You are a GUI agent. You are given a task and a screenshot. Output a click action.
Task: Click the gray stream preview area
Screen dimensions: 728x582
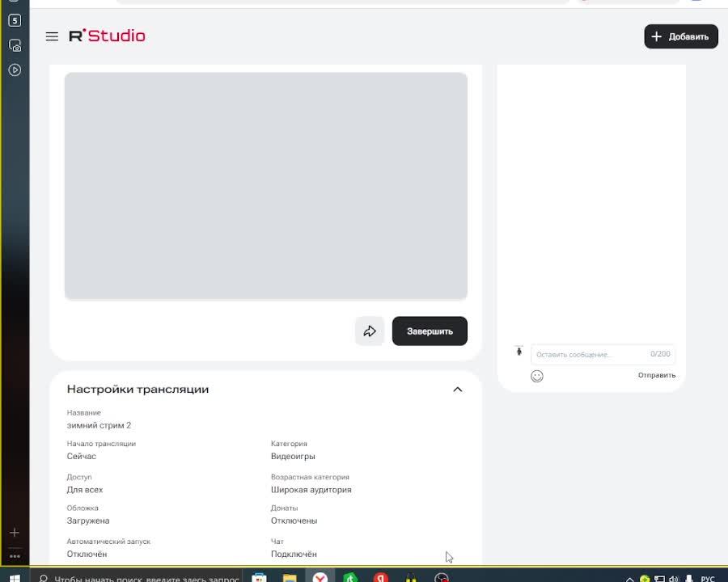click(266, 186)
